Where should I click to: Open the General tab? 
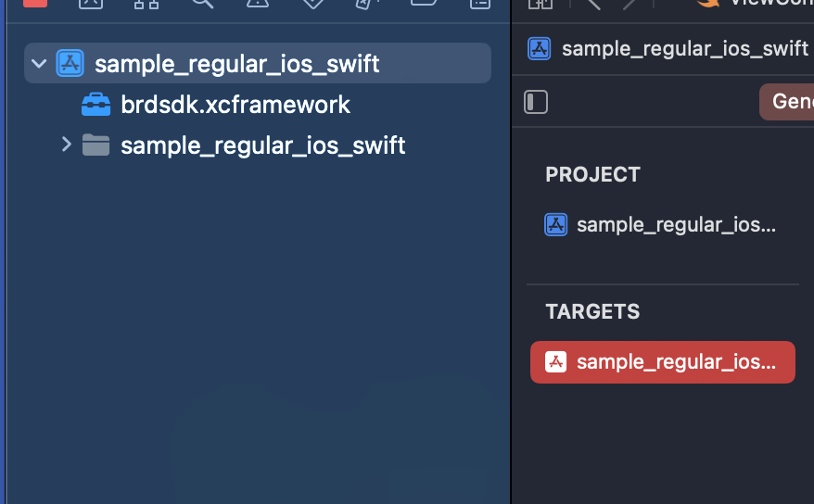(x=790, y=102)
